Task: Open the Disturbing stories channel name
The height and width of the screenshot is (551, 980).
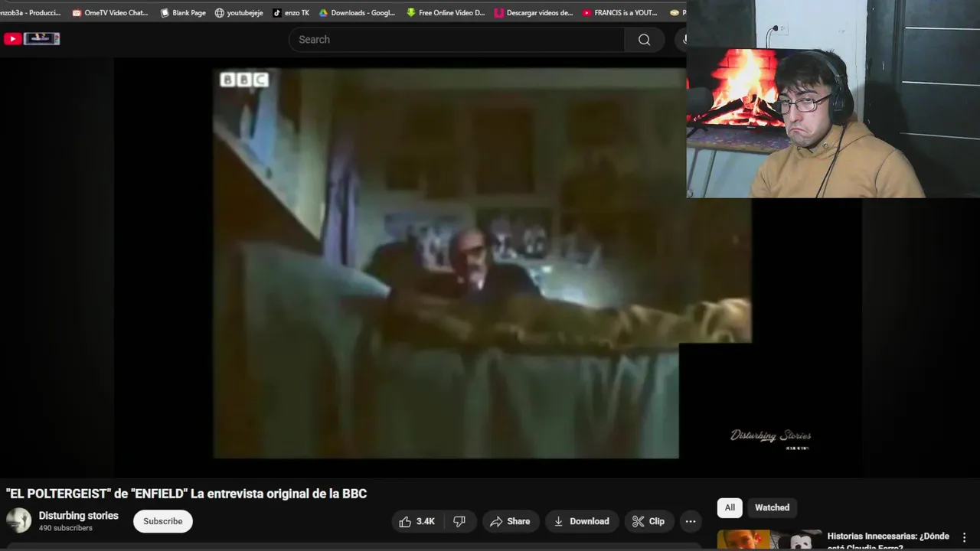Action: (79, 516)
